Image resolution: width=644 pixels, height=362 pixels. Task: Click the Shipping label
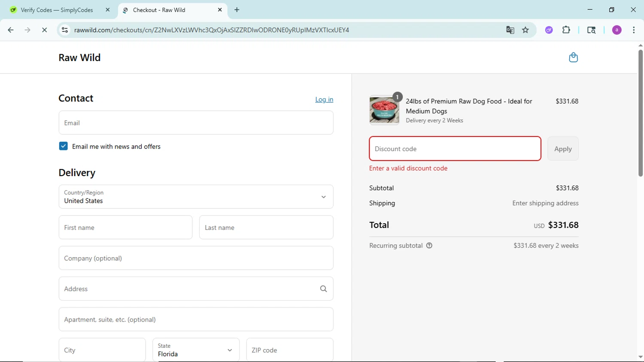pos(382,203)
